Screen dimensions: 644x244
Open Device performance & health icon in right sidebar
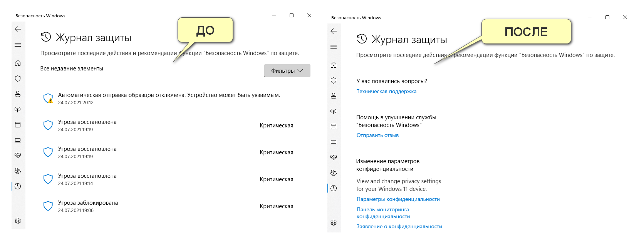(x=334, y=157)
